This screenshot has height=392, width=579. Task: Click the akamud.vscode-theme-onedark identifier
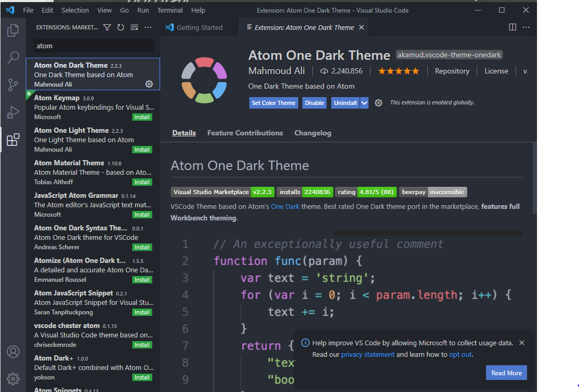pyautogui.click(x=449, y=55)
